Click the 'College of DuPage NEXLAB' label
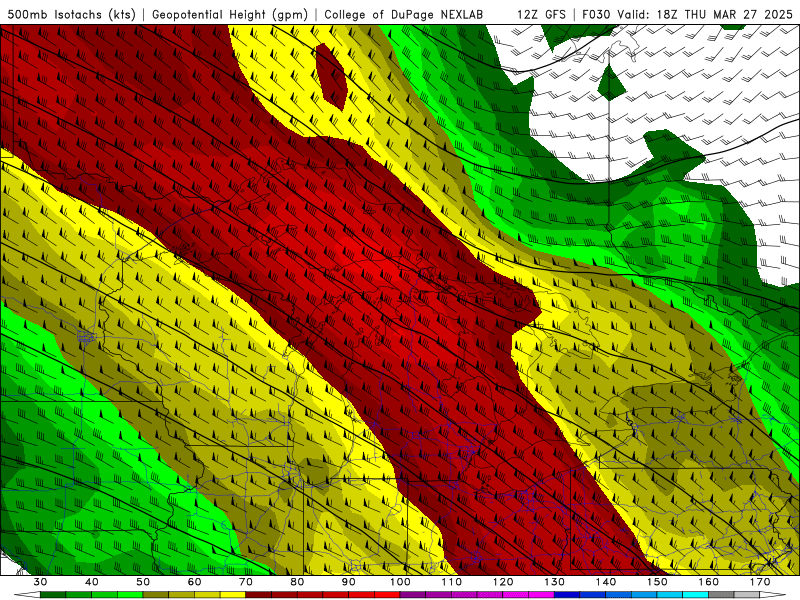Screen dimensions: 800x600 point(404,14)
